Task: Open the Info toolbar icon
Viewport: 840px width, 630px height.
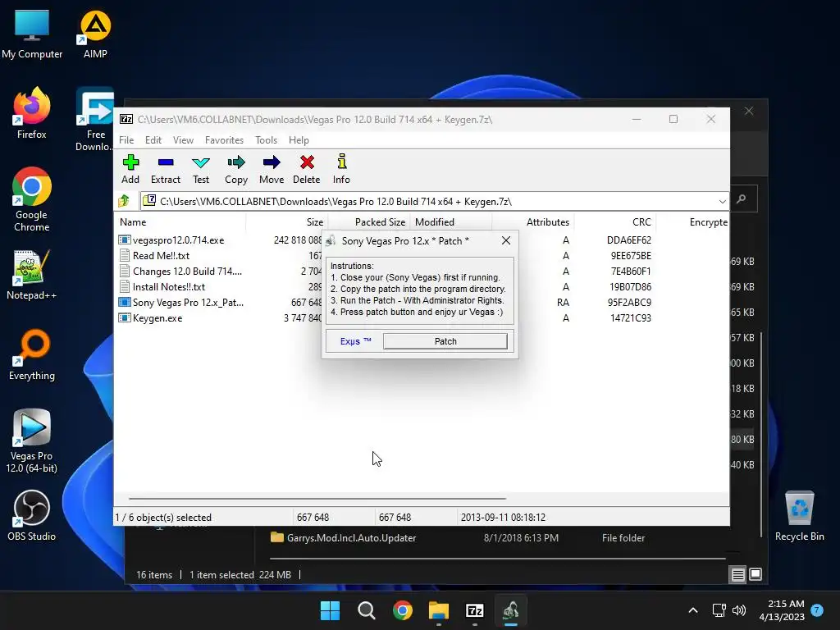Action: click(x=341, y=169)
